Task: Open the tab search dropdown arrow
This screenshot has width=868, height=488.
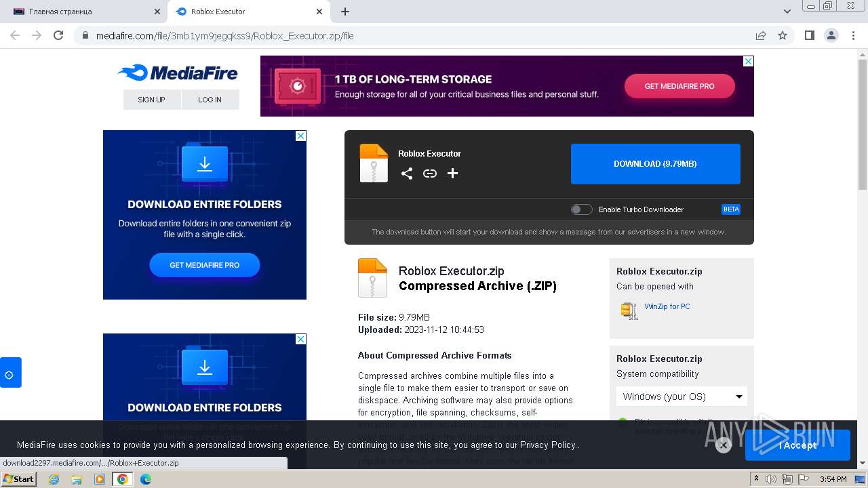Action: [787, 12]
